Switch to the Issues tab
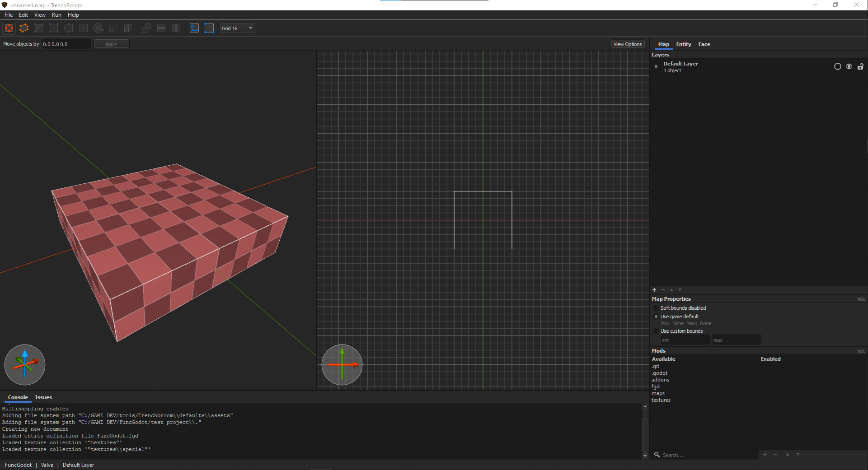Viewport: 868px width, 470px height. pos(43,397)
